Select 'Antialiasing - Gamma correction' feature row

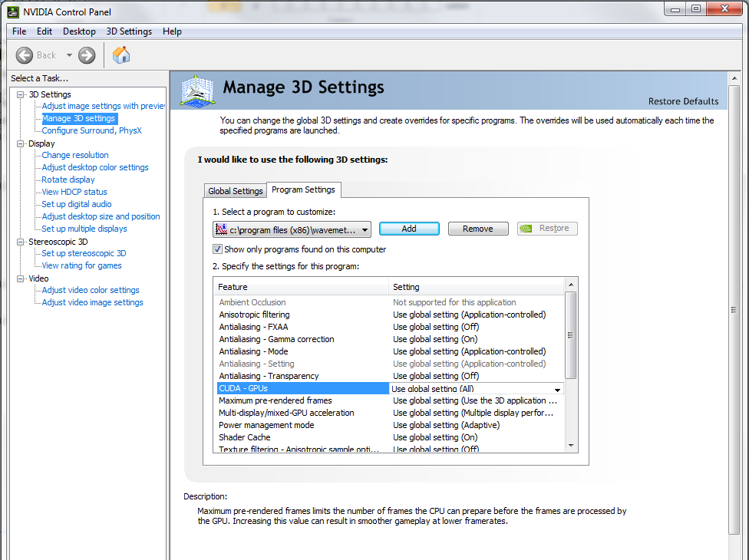(391, 339)
